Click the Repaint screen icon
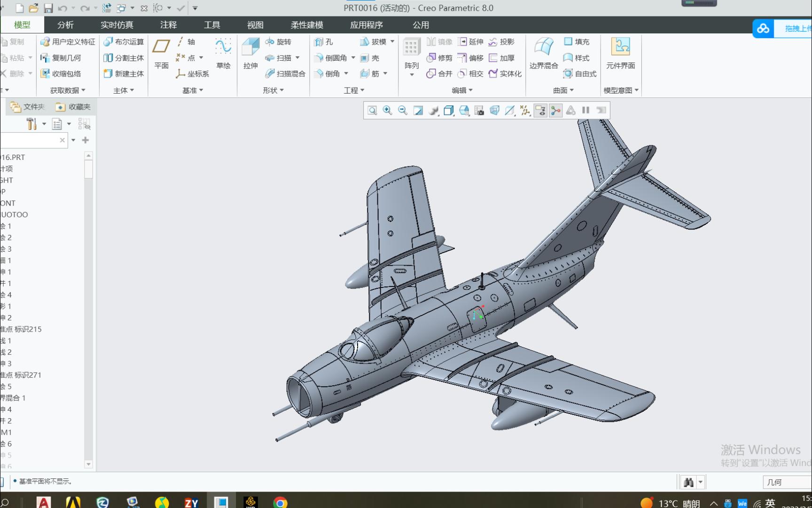Viewport: 812px width, 508px height. tap(418, 111)
